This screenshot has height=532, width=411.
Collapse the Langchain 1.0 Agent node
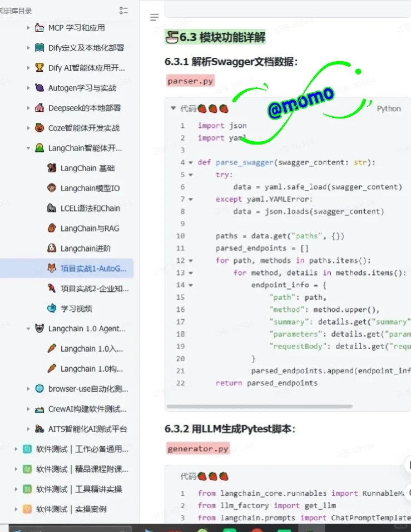point(28,329)
